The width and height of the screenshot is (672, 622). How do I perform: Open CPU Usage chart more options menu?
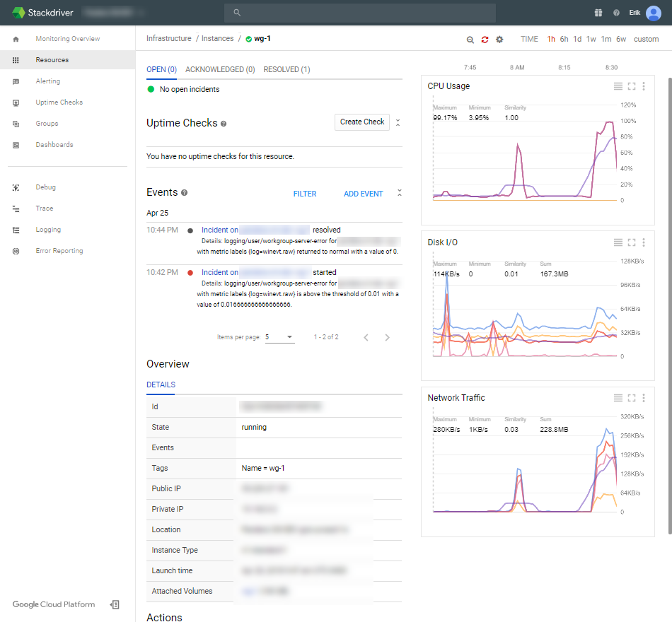[644, 86]
